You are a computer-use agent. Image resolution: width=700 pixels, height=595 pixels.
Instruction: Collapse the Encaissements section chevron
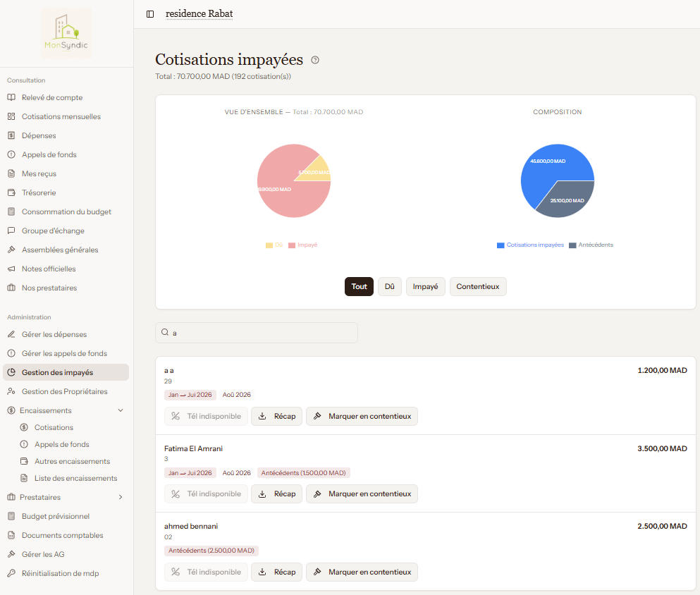click(x=121, y=410)
